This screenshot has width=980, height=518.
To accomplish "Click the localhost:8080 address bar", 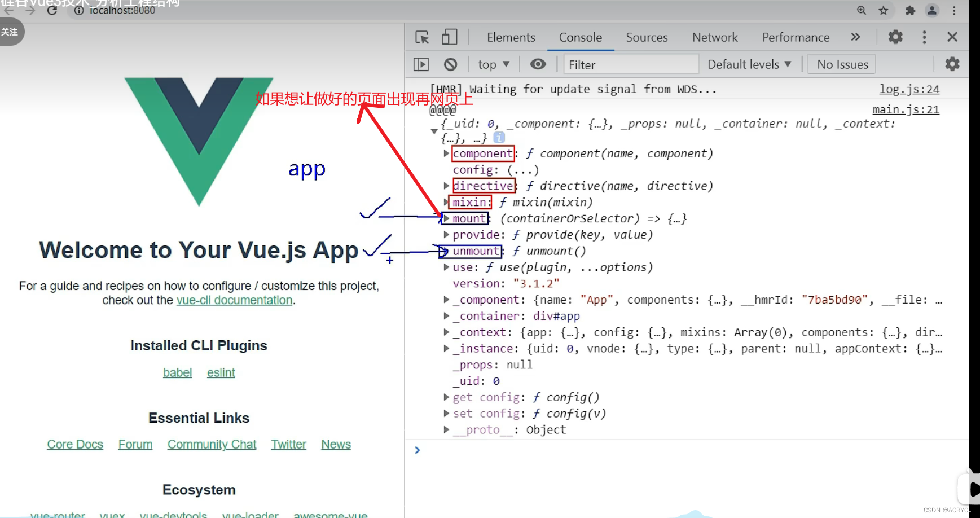I will [122, 10].
